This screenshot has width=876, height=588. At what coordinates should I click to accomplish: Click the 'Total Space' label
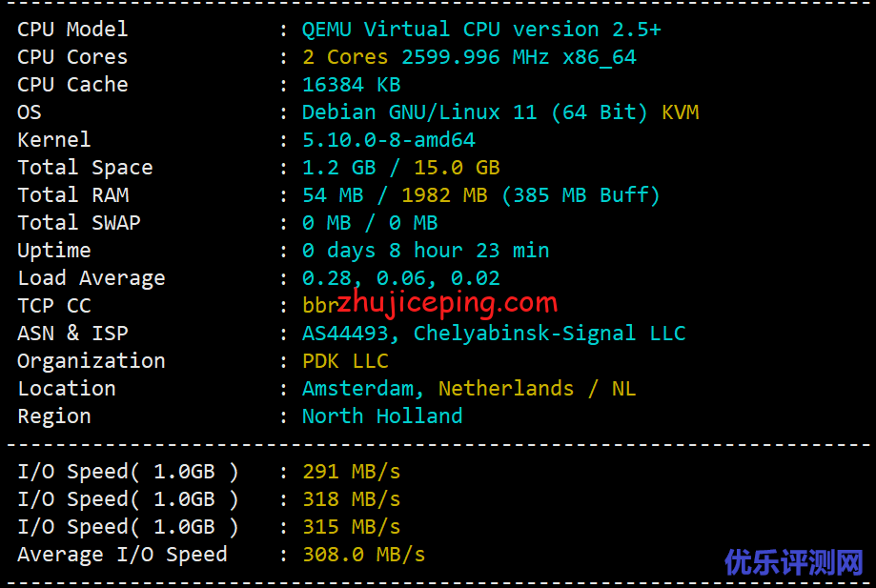tap(85, 168)
